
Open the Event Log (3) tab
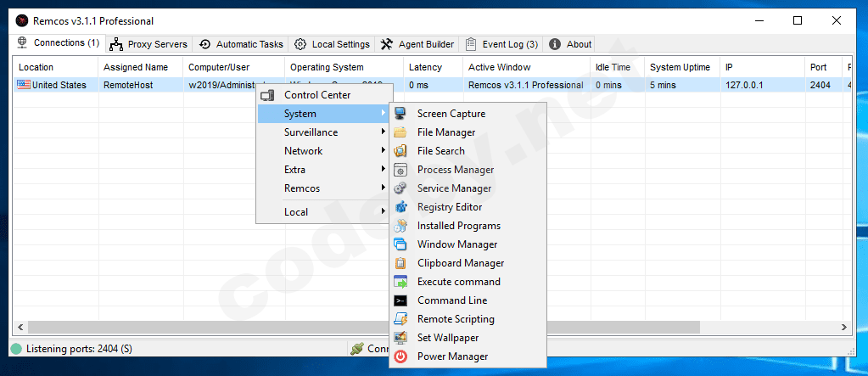[502, 44]
